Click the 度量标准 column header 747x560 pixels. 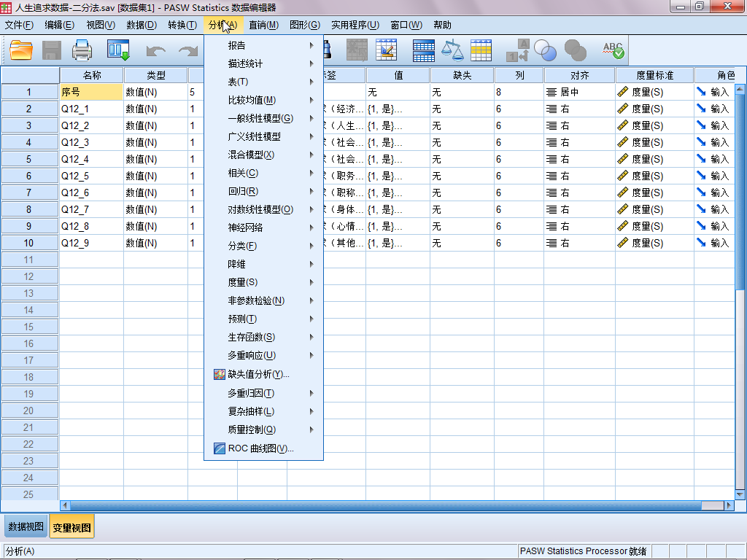coord(654,75)
